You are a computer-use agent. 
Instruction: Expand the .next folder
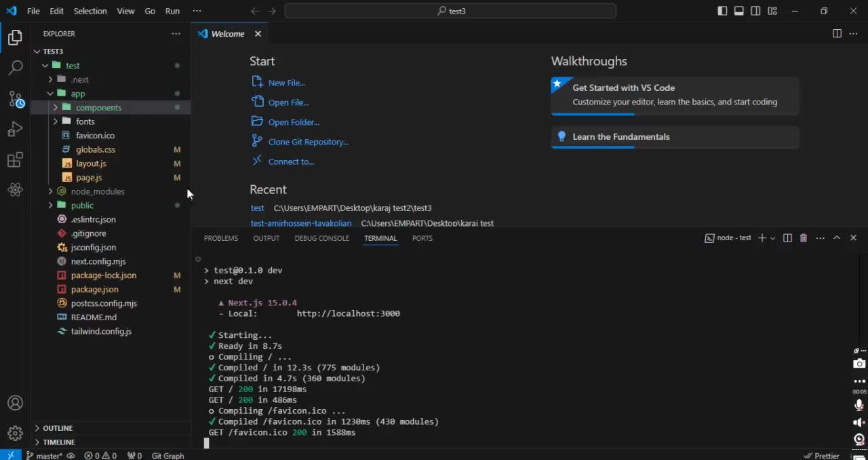[50, 79]
